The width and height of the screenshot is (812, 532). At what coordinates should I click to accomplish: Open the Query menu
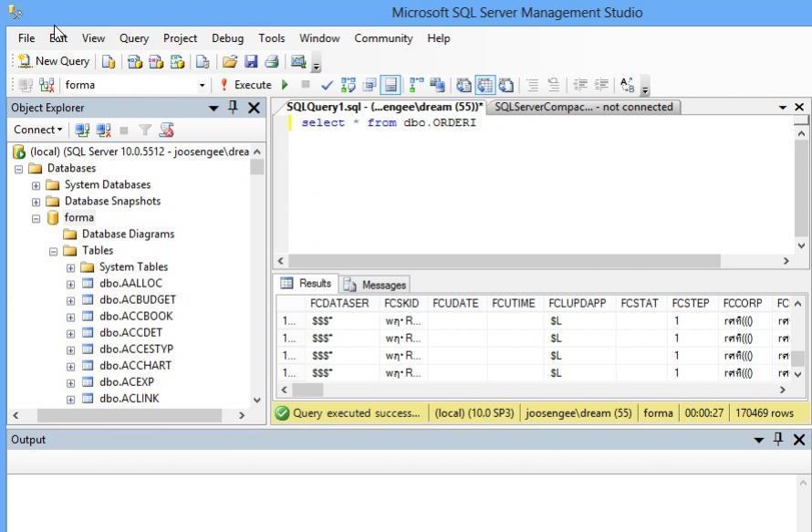point(134,38)
